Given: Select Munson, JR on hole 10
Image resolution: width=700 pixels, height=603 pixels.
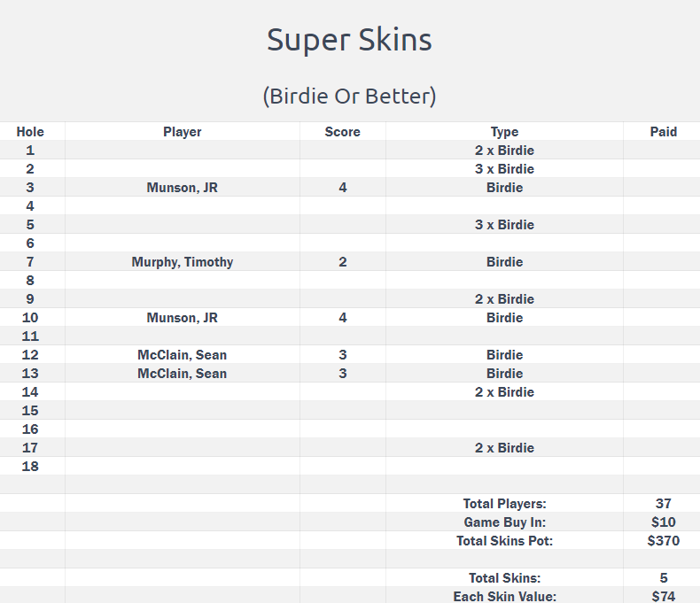Looking at the screenshot, I should (x=183, y=318).
